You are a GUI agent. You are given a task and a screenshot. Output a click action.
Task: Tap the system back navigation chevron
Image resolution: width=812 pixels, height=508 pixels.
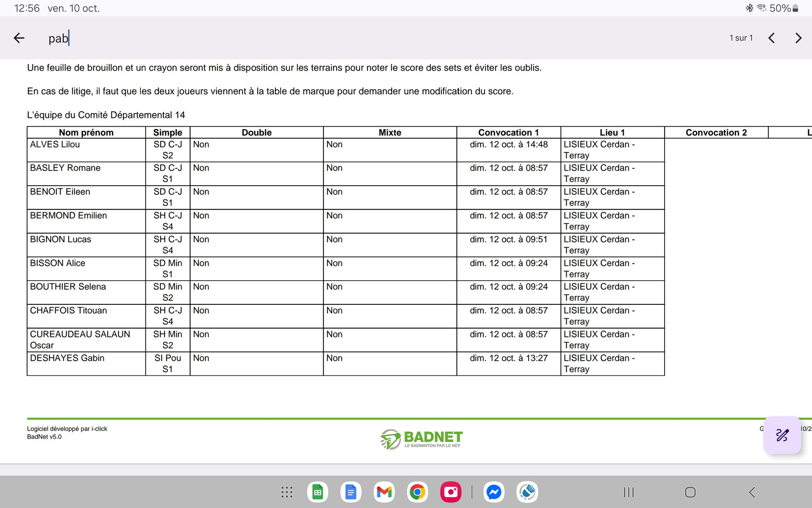[x=752, y=492]
